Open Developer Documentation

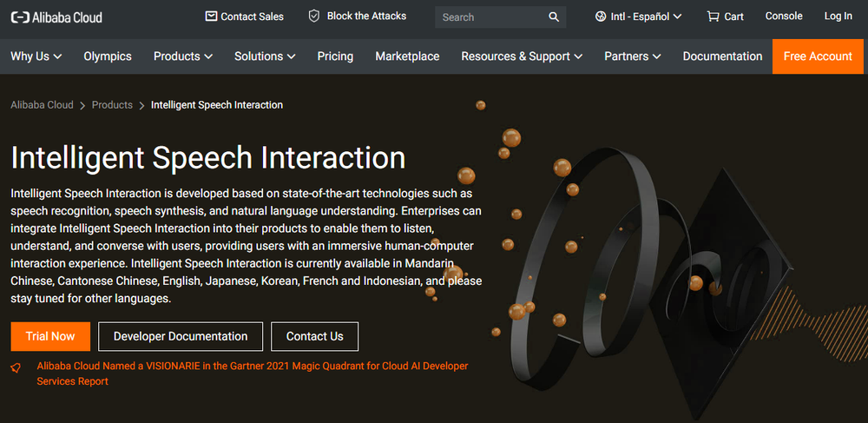tap(181, 337)
